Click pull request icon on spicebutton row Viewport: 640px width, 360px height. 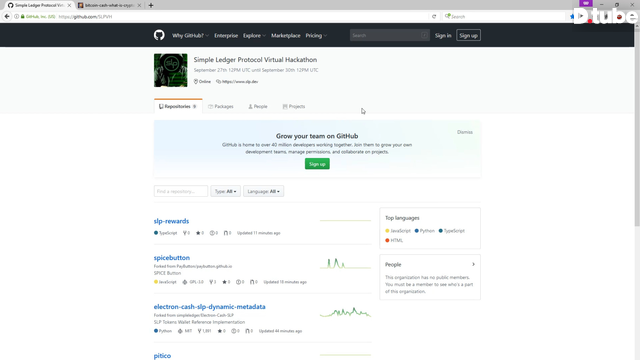click(252, 282)
